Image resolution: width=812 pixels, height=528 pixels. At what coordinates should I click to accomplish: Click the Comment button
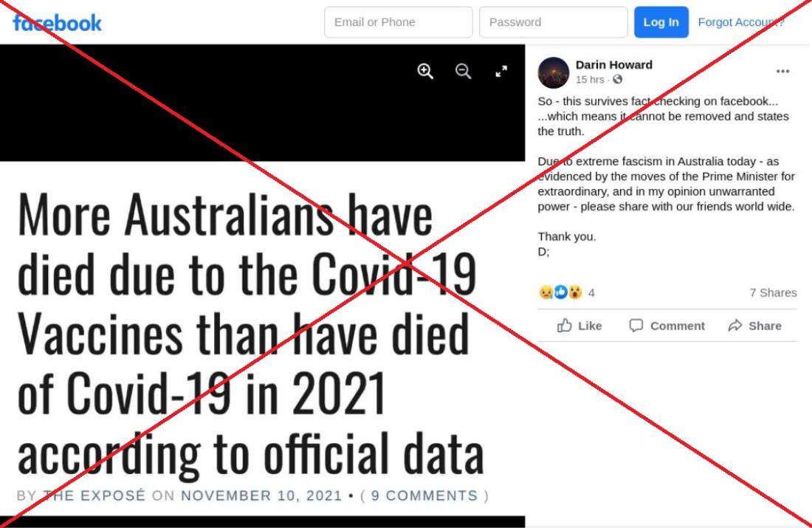tap(667, 326)
